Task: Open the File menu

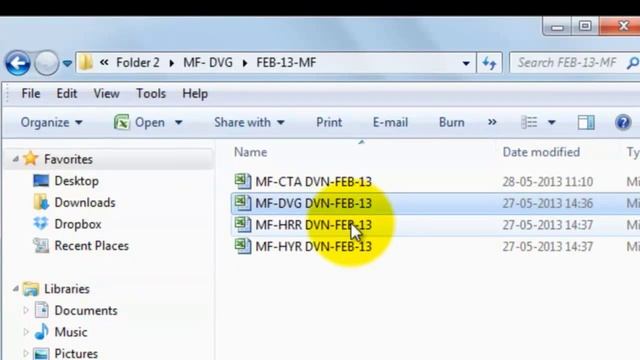Action: coord(31,93)
